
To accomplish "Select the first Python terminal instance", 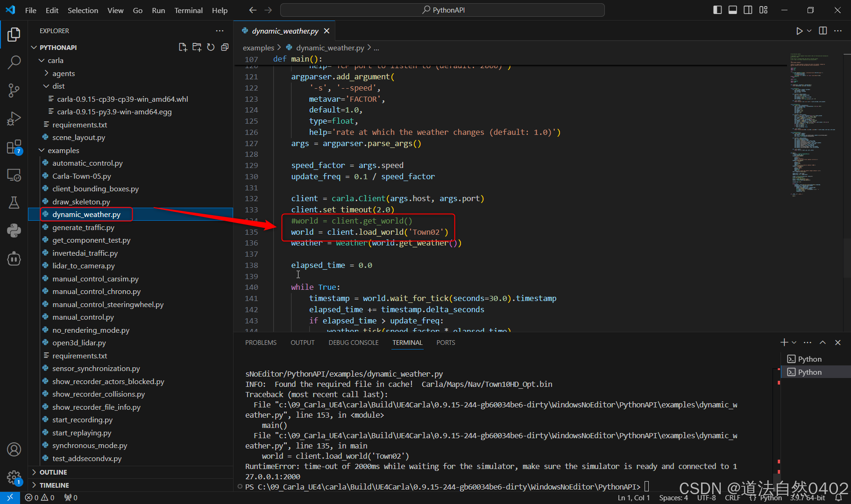I will [815, 359].
